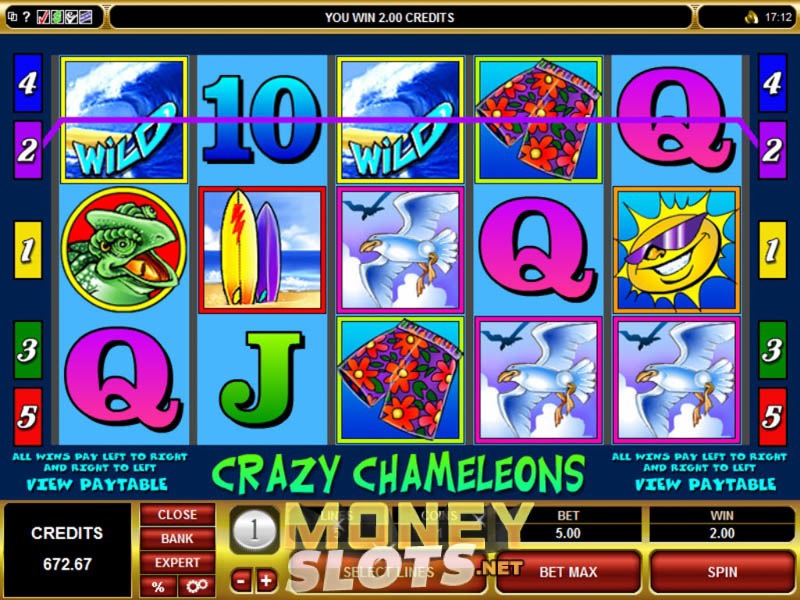Toggle the red checkmark box in top bar
800x600 pixels.
tap(43, 17)
